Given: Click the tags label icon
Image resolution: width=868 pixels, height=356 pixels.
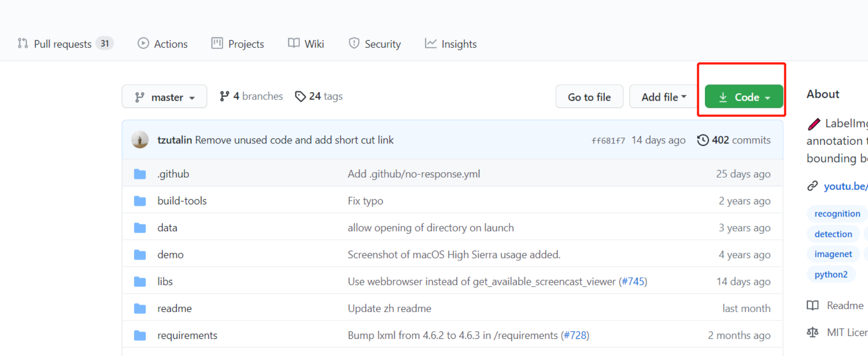Looking at the screenshot, I should (300, 96).
